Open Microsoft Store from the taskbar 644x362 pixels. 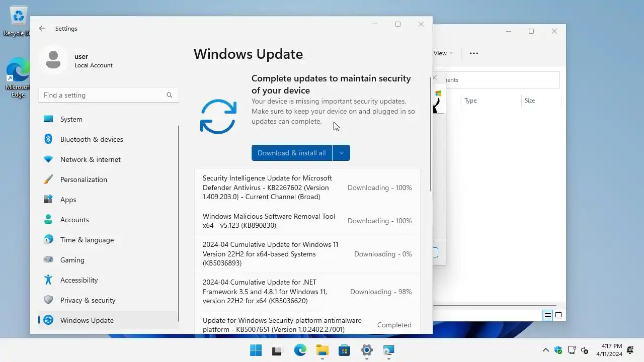pyautogui.click(x=344, y=350)
